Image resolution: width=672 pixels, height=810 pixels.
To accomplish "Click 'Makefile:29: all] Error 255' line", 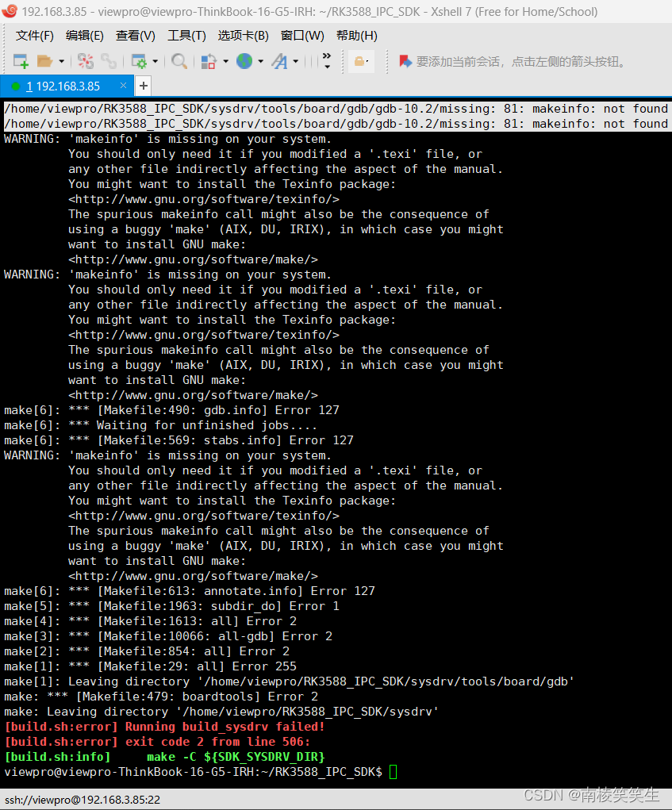I will [x=150, y=666].
